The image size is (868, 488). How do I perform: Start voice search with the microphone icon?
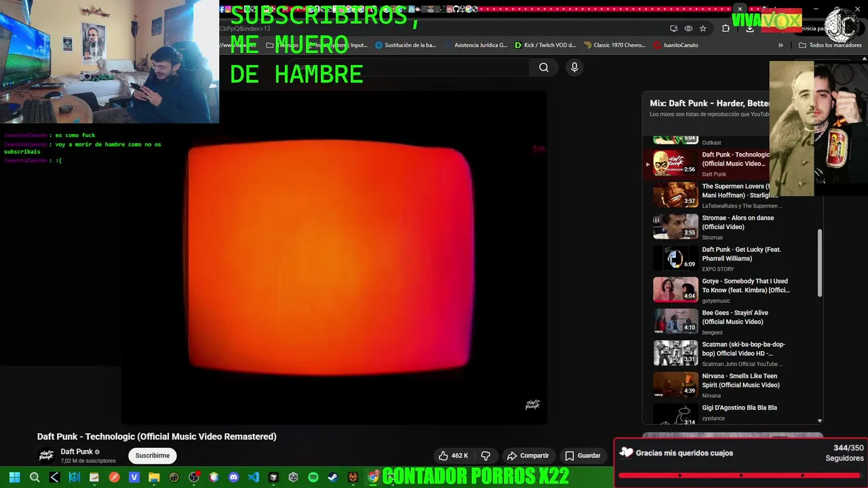574,67
